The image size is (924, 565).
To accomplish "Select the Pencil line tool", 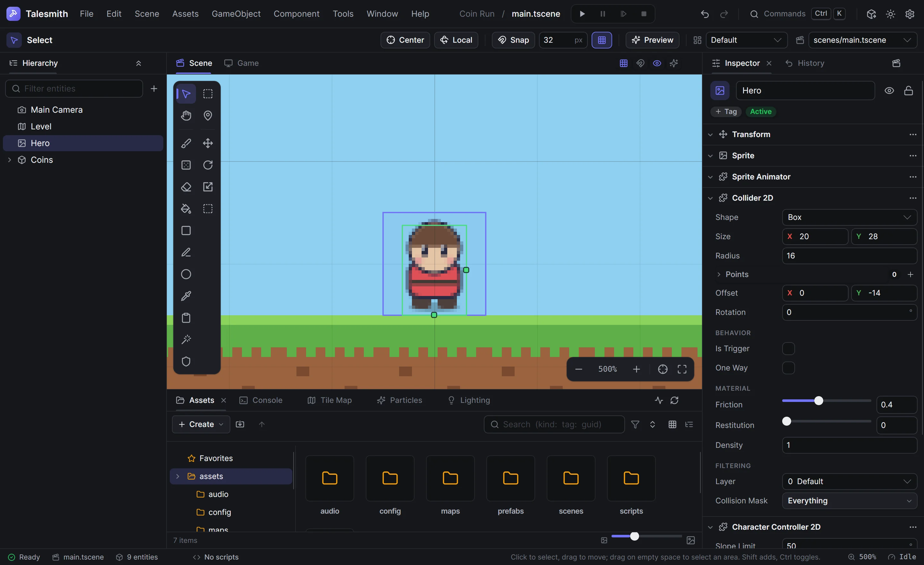I will pyautogui.click(x=186, y=253).
